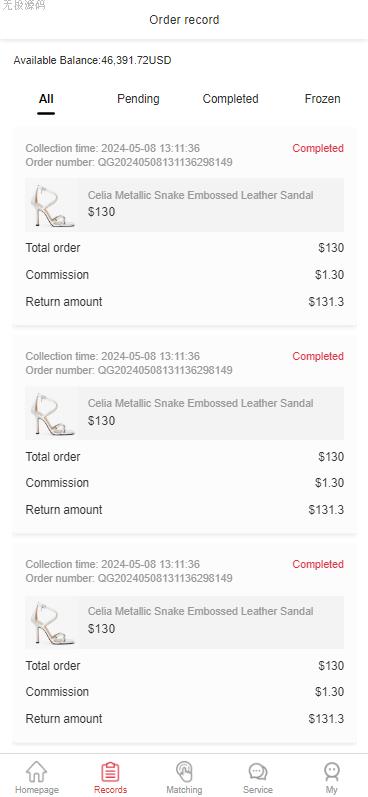368x797 pixels.
Task: Click first order's Completed status label
Action: (318, 148)
